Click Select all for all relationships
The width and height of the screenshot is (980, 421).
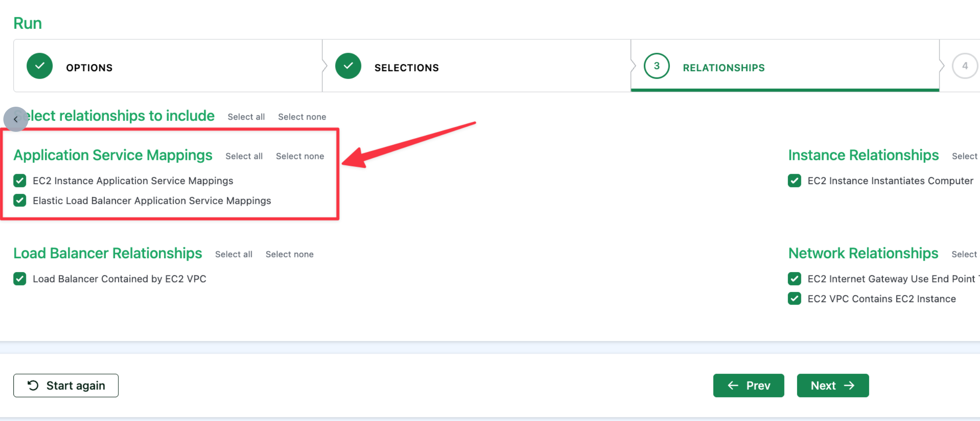[x=246, y=117]
